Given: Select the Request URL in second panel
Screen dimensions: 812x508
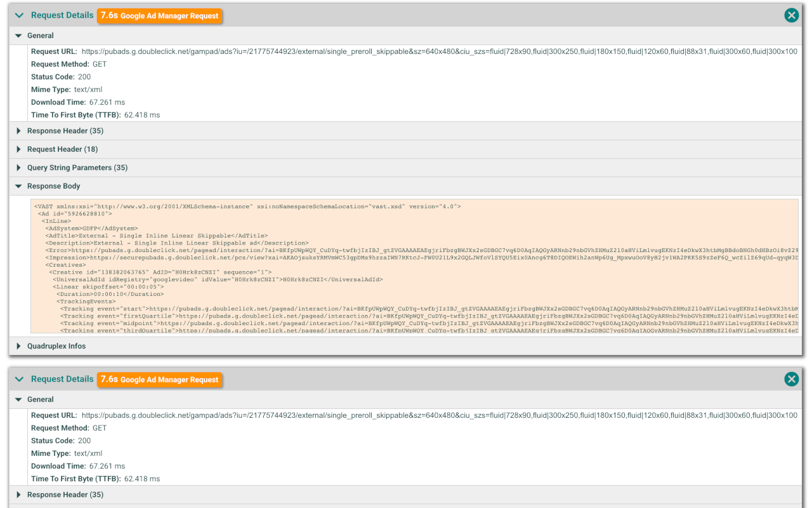Looking at the screenshot, I should 440,415.
